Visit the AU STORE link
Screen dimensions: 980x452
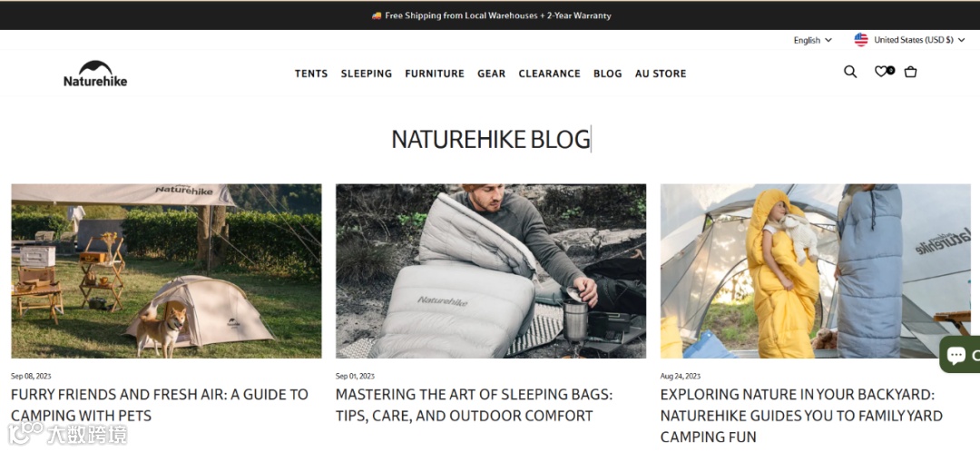click(661, 74)
